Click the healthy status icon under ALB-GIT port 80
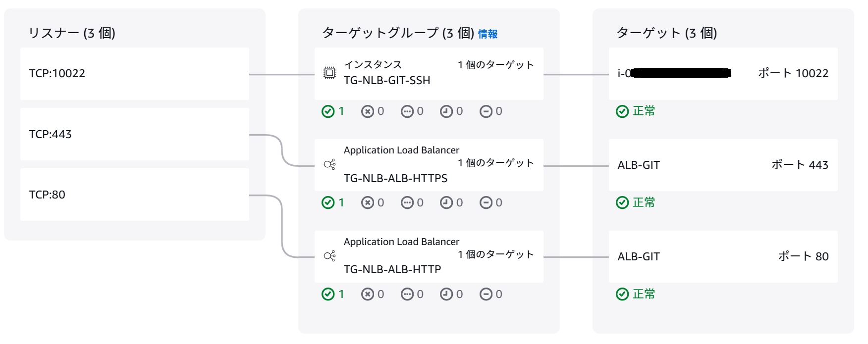Screen dimensions: 868x344 (622, 295)
